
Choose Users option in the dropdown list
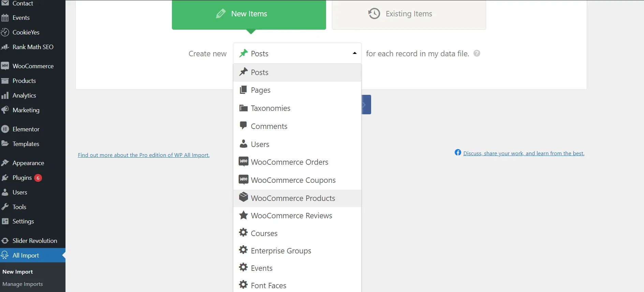click(297, 144)
